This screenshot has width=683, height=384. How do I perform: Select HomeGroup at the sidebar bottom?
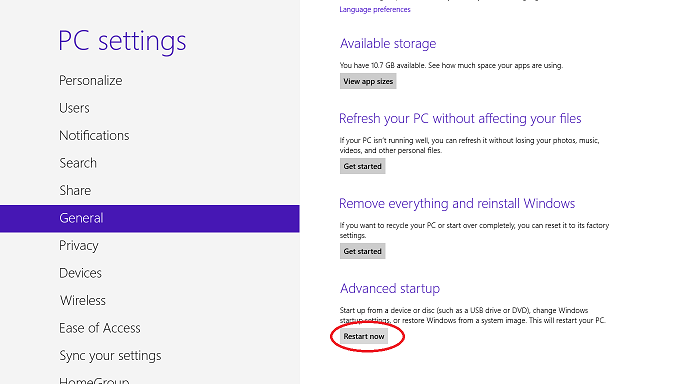pyautogui.click(x=94, y=380)
